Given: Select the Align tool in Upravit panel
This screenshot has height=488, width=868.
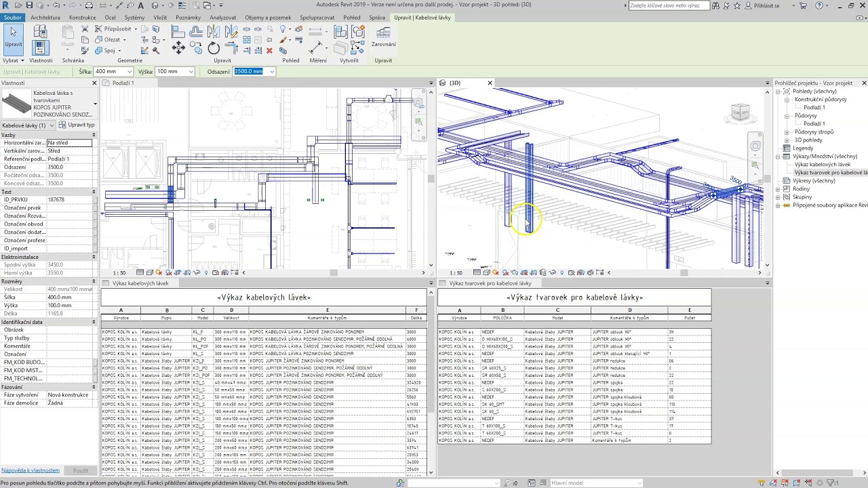Looking at the screenshot, I should (178, 32).
